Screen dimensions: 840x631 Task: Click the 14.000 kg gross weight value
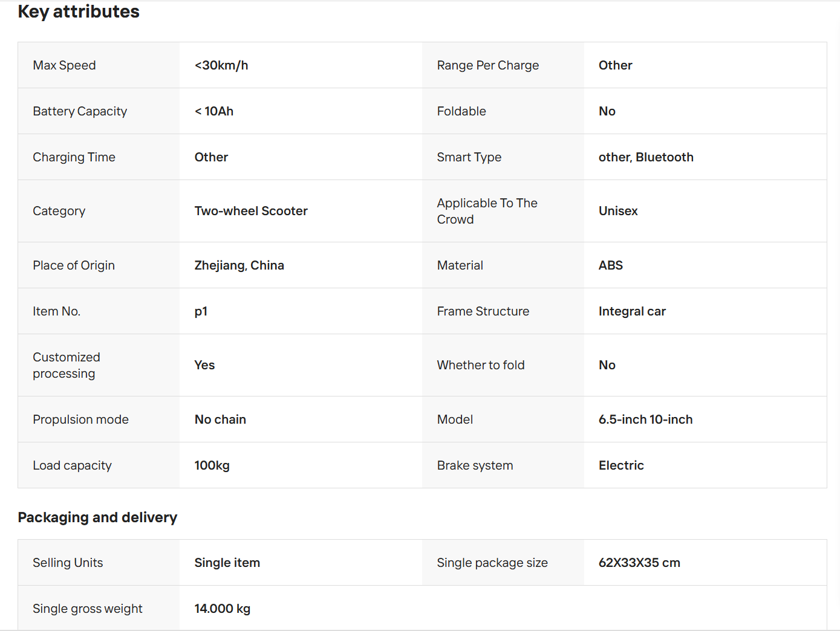pos(223,609)
